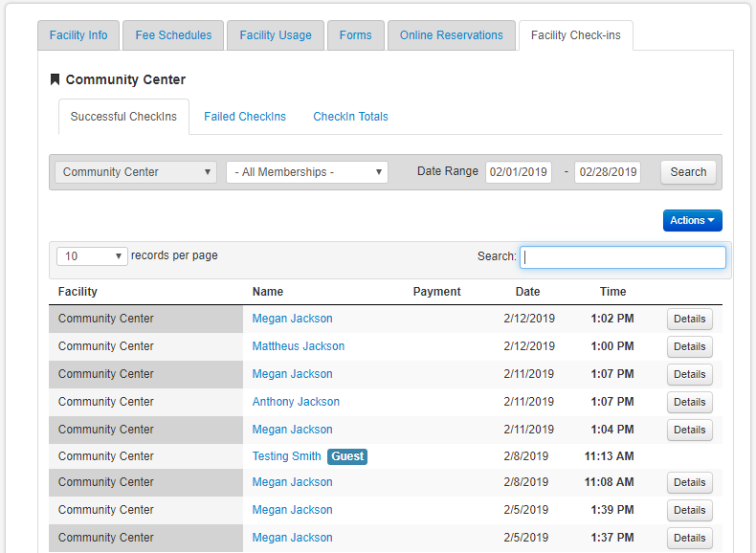Open the Actions dropdown menu
Image resolution: width=756 pixels, height=553 pixels.
pos(692,220)
